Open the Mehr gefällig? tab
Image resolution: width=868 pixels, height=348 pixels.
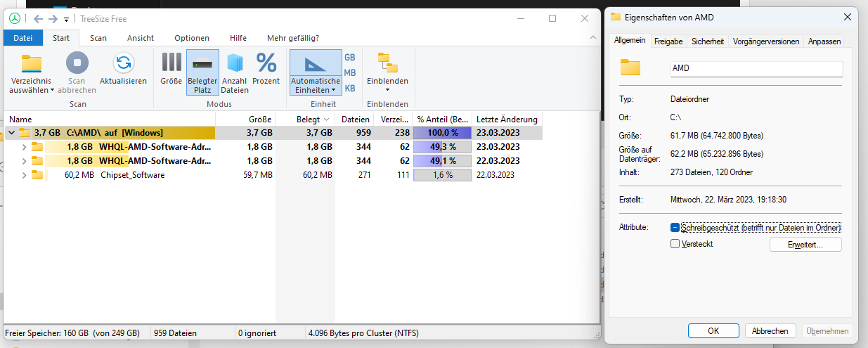[x=293, y=38]
